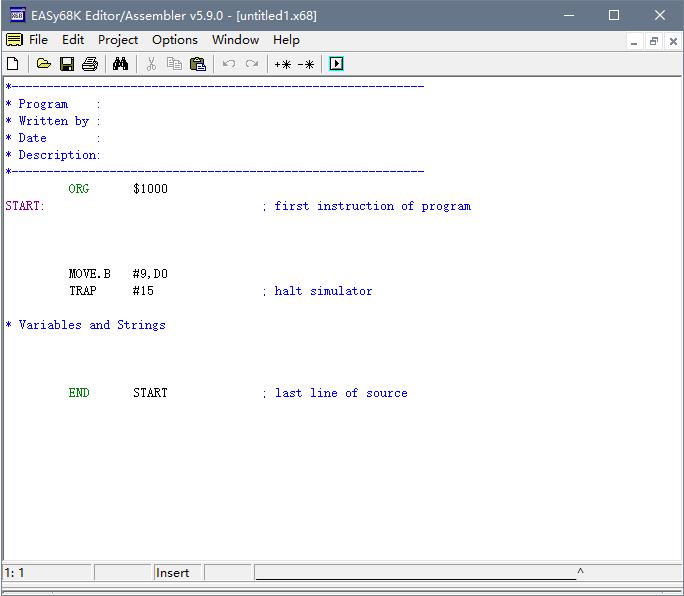The image size is (684, 596).
Task: Open Find using the binoculars icon
Action: [121, 64]
